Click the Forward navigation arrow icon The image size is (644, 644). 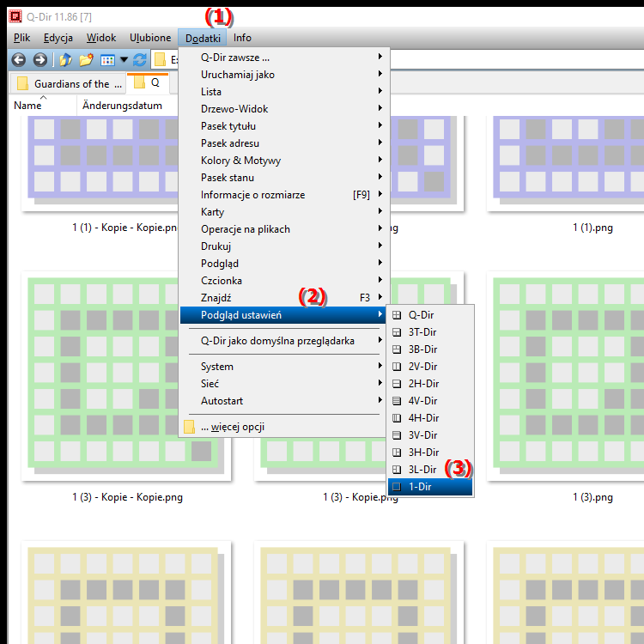click(x=39, y=60)
